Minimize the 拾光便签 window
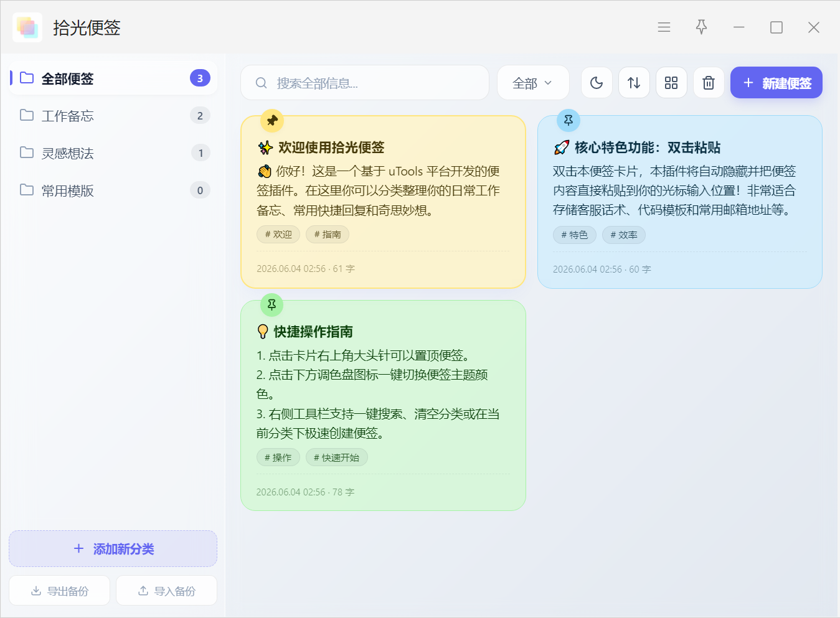The height and width of the screenshot is (618, 840). (x=739, y=27)
